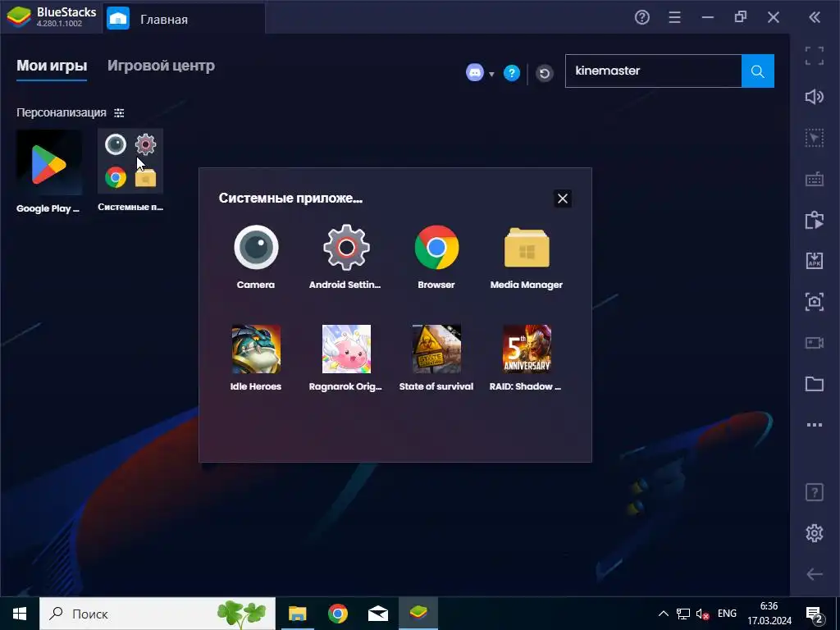Image resolution: width=840 pixels, height=630 pixels.
Task: Open BlueStacks settings gear in sidebar
Action: coord(815,533)
